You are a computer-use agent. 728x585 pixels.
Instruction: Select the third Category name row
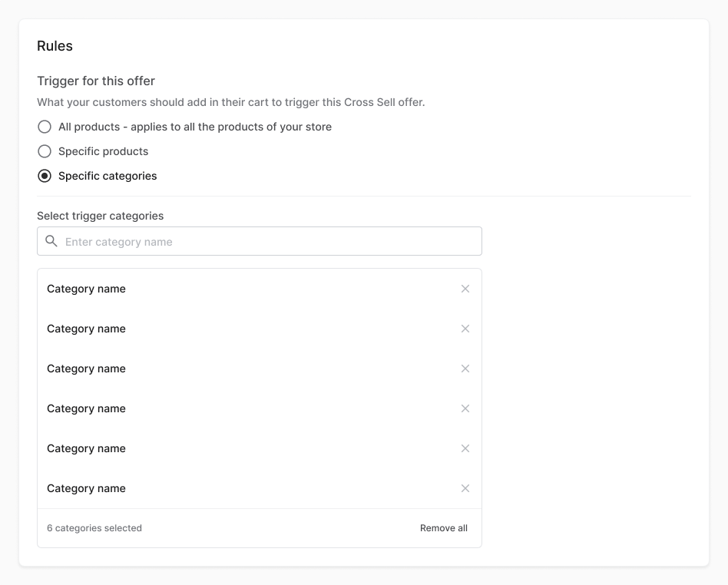(x=260, y=369)
